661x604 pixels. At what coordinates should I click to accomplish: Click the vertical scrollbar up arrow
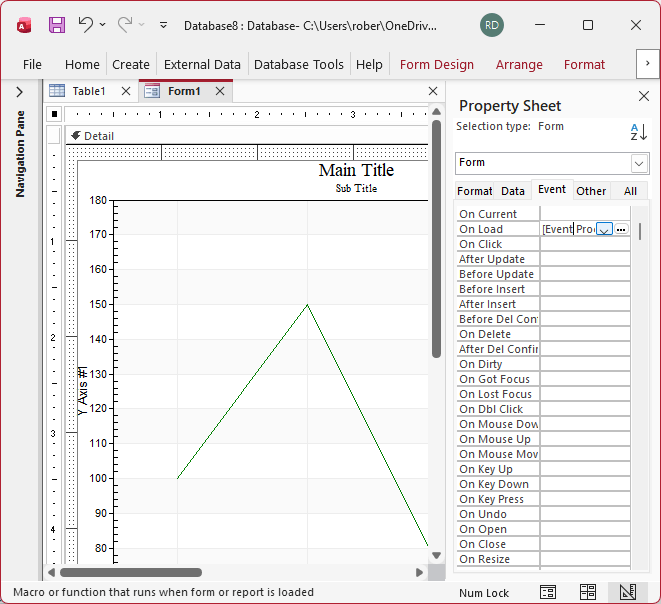pyautogui.click(x=436, y=111)
